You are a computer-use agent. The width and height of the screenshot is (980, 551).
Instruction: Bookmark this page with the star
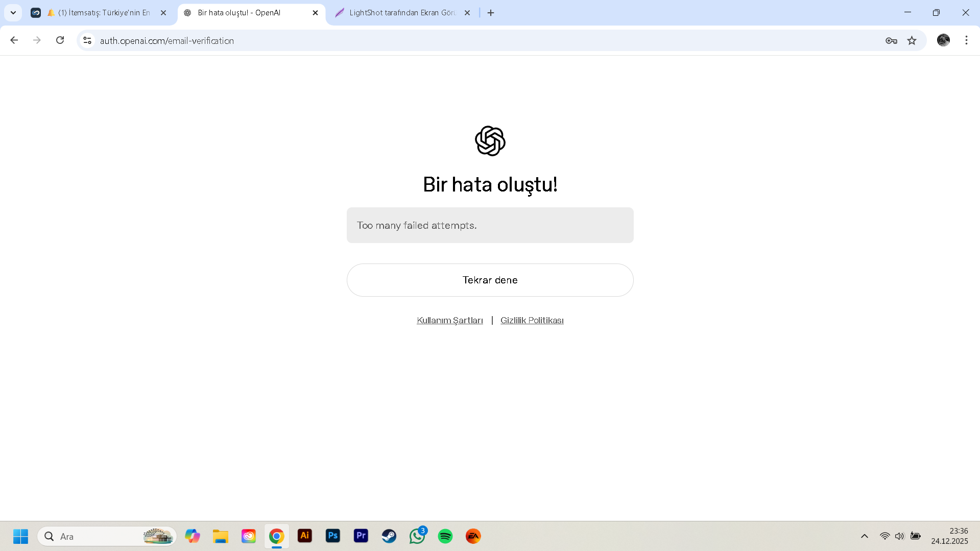click(x=912, y=40)
